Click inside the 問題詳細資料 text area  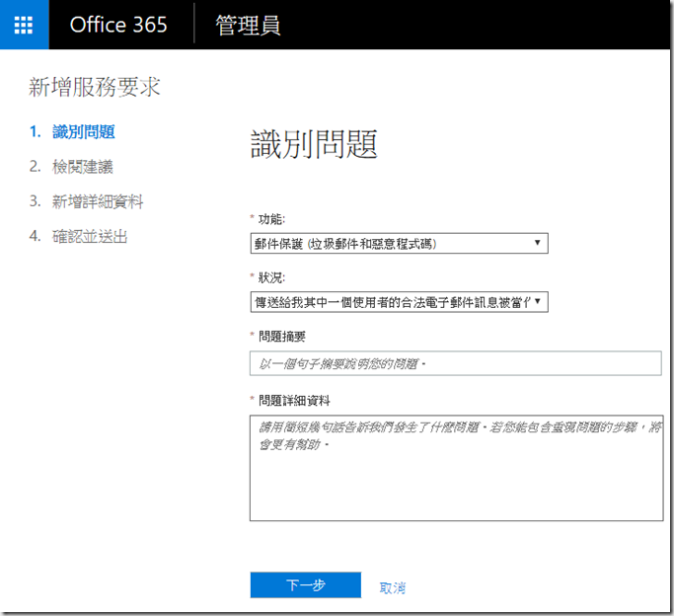(455, 467)
